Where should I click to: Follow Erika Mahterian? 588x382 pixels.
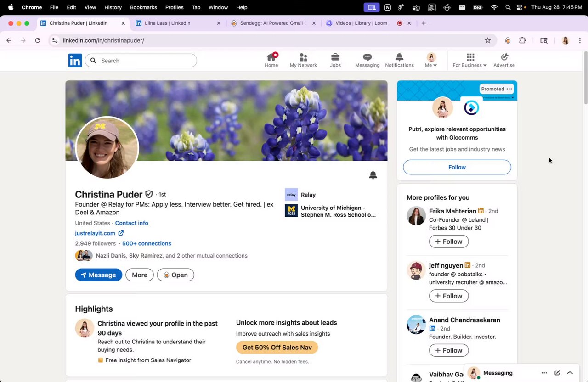coord(449,242)
